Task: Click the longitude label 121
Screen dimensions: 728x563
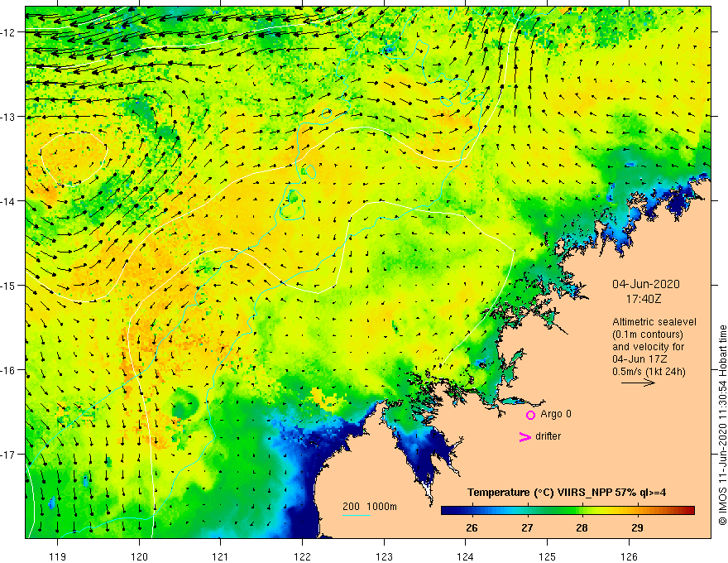Action: [x=221, y=556]
